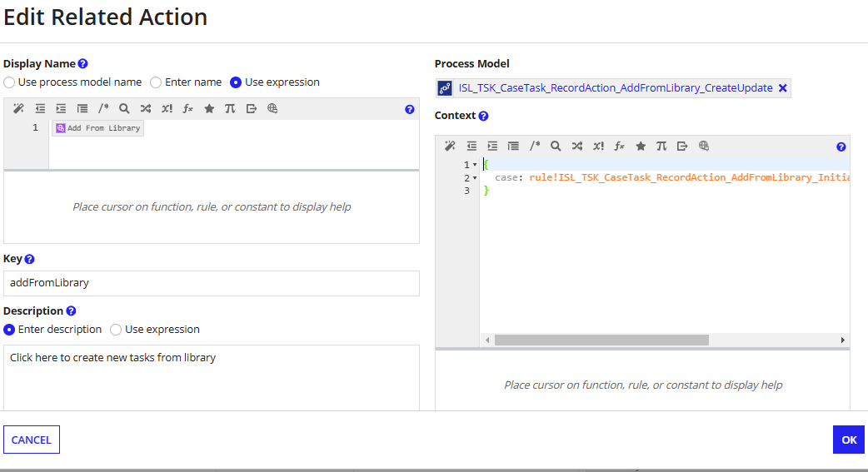Viewport: 868px width, 472px height.
Task: Click the indent icon in Display Name editor
Action: click(x=61, y=108)
